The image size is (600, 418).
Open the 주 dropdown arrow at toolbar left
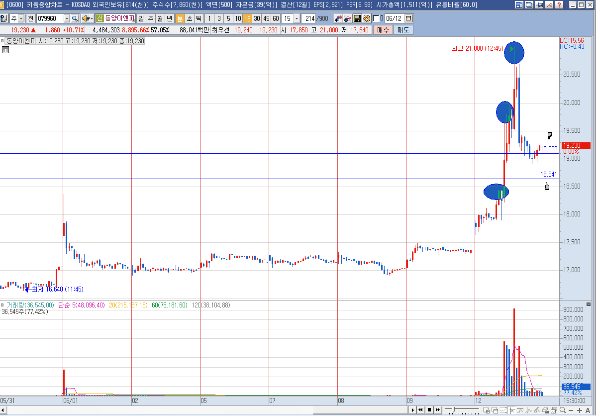pyautogui.click(x=21, y=18)
